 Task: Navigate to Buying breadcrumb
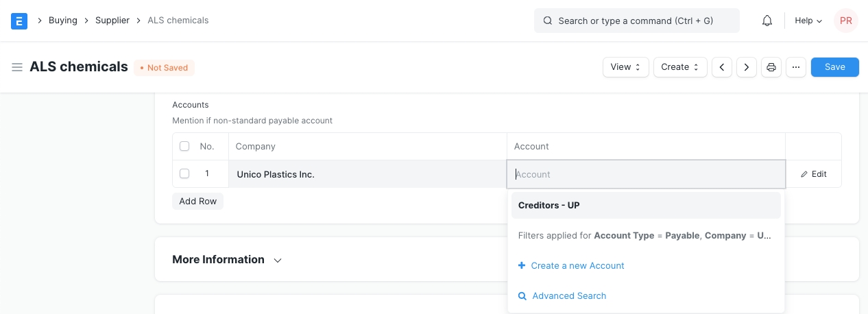pos(63,21)
